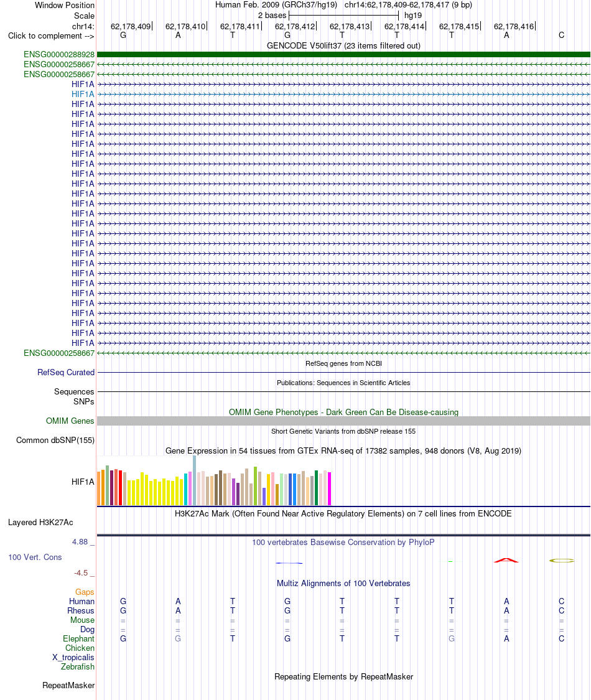Image resolution: width=591 pixels, height=700 pixels.
Task: Click the OMIM Genes label
Action: (x=70, y=421)
